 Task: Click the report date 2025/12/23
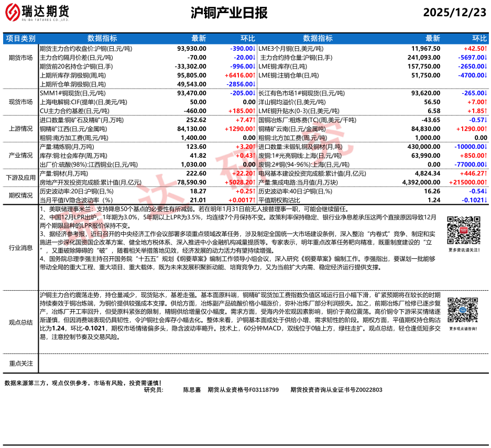tap(454, 13)
